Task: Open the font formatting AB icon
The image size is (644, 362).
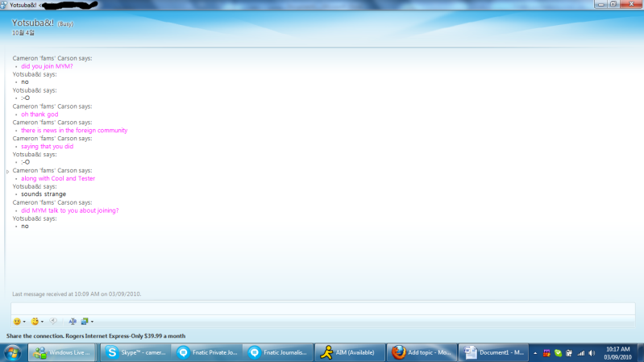Action: click(73, 322)
